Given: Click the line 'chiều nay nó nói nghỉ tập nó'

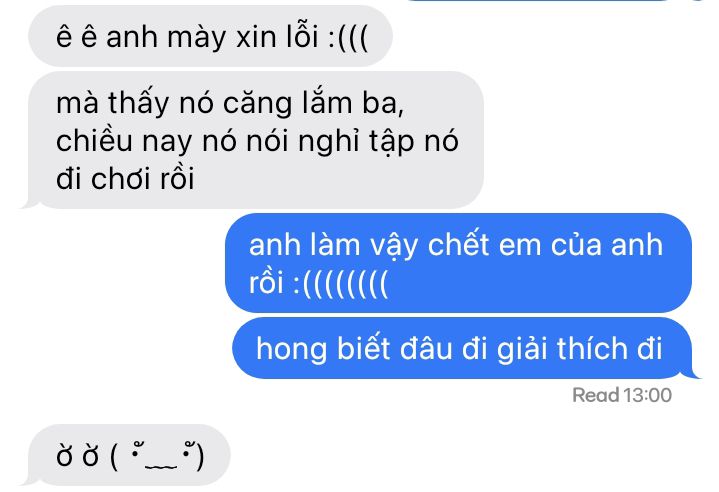Looking at the screenshot, I should [x=257, y=140].
